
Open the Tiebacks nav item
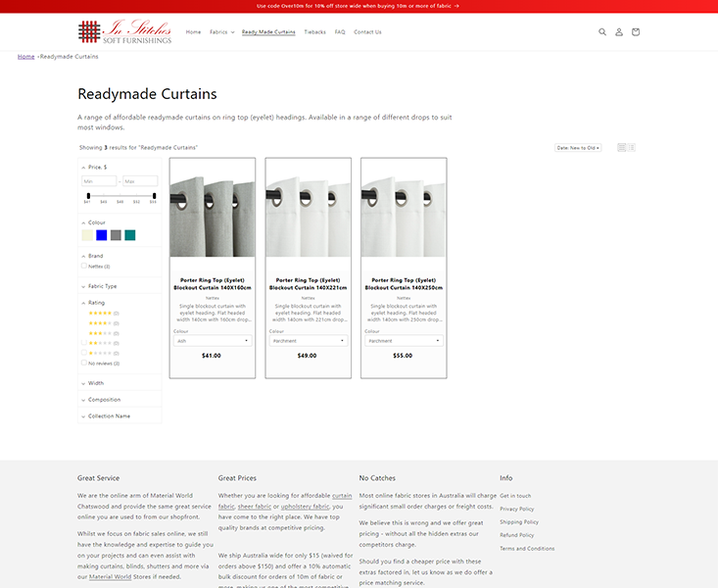pyautogui.click(x=315, y=32)
